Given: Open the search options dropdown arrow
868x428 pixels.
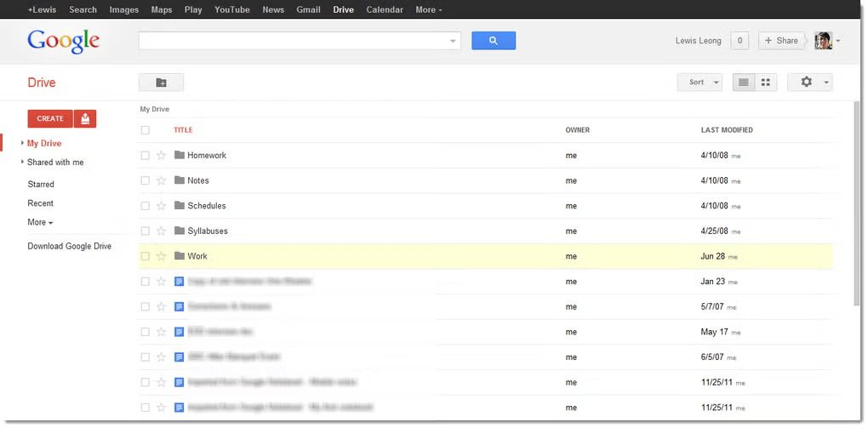Looking at the screenshot, I should pyautogui.click(x=453, y=41).
